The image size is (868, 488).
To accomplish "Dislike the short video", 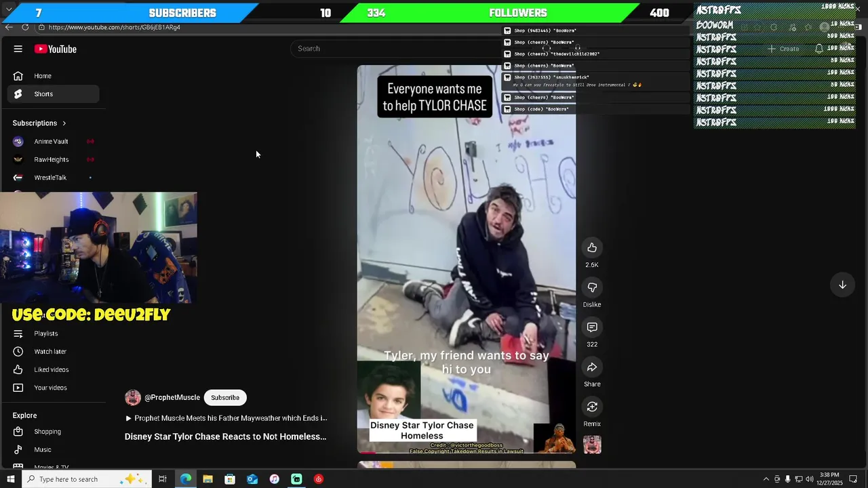I will pyautogui.click(x=592, y=288).
